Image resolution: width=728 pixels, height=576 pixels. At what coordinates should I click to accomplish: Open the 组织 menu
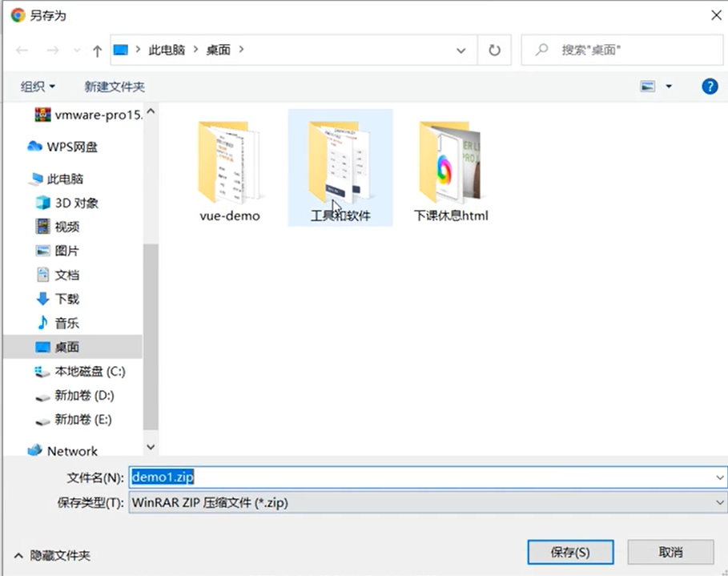click(38, 87)
